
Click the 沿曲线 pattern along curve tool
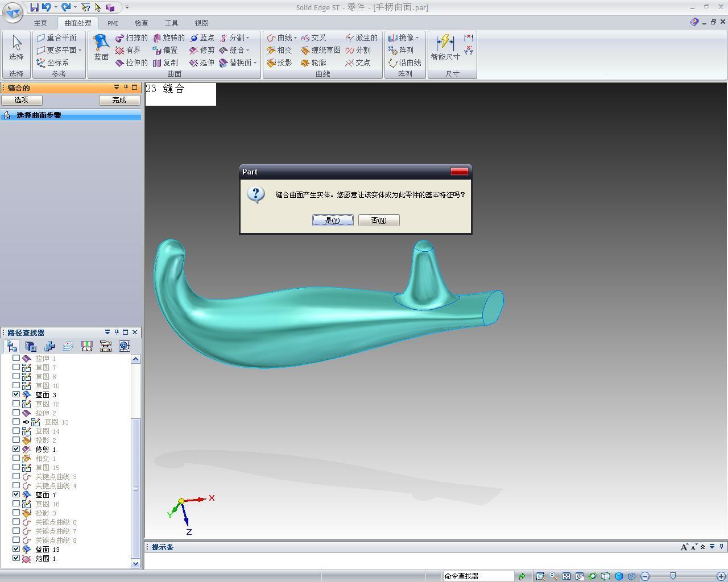point(405,63)
